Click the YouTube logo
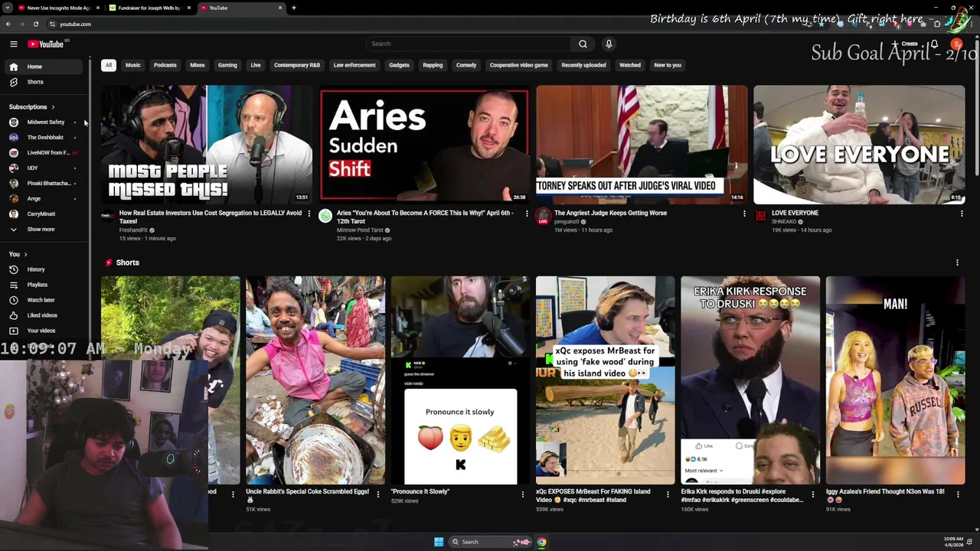 click(46, 44)
